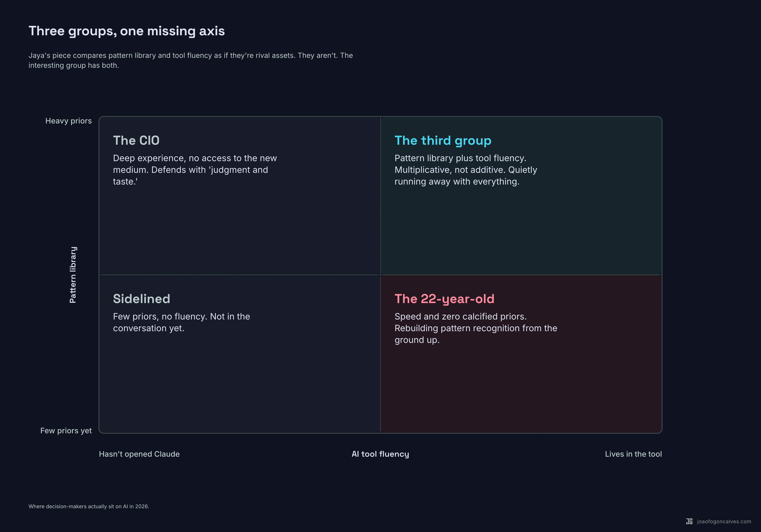Click 'Pattern library plus tool fluency' text
761x532 pixels.
click(x=465, y=170)
